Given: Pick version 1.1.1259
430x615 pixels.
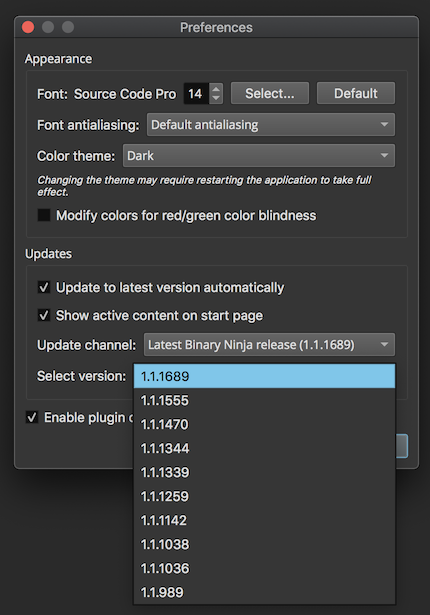Looking at the screenshot, I should [264, 496].
